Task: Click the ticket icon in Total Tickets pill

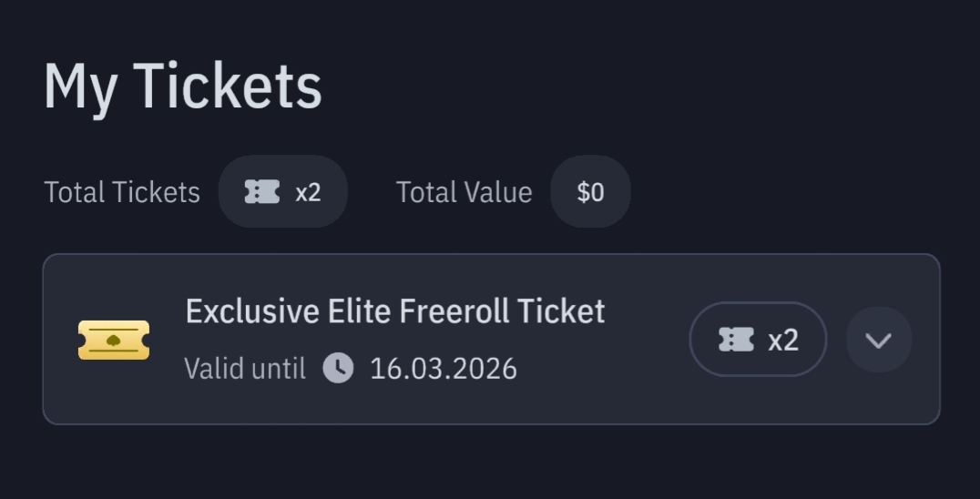Action: point(262,192)
